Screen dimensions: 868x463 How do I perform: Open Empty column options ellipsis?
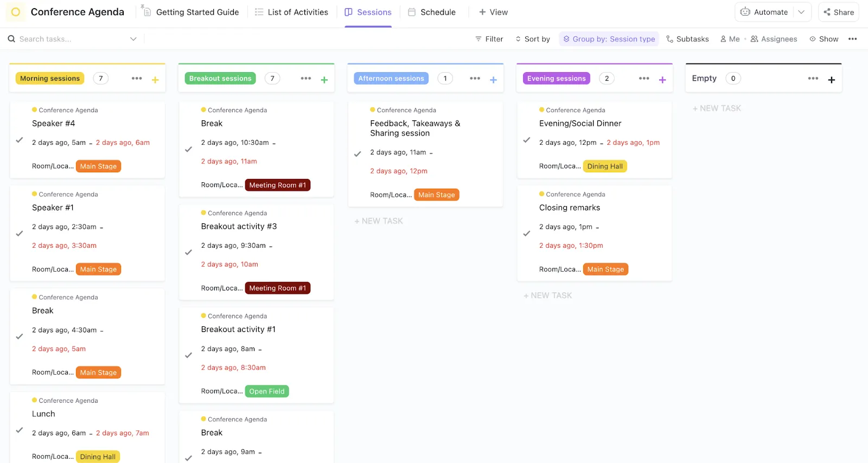[x=813, y=79]
